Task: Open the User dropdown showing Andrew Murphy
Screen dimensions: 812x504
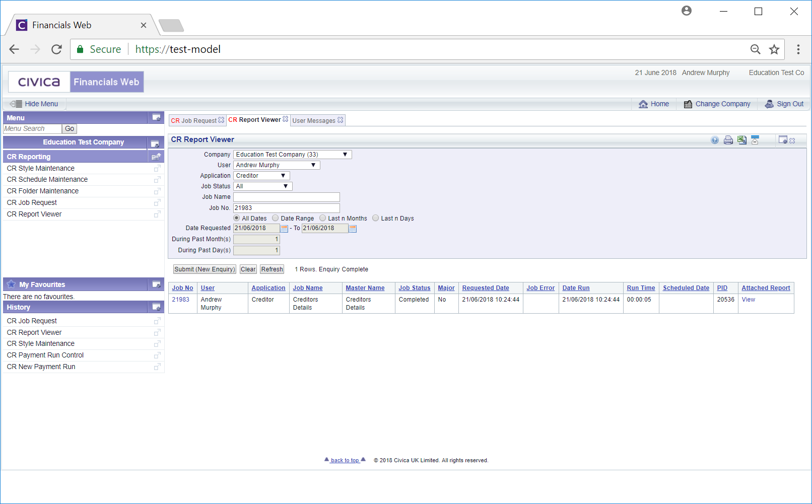Action: (277, 165)
